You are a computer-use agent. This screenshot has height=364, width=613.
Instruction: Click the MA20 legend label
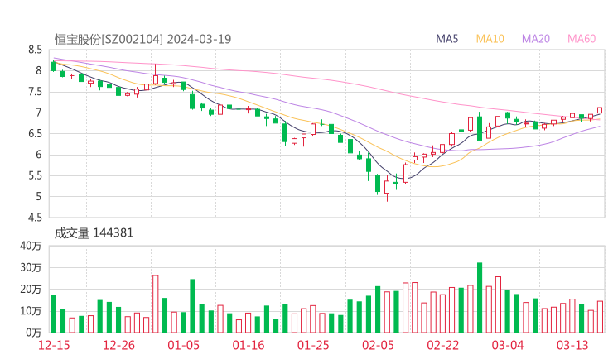click(x=536, y=39)
